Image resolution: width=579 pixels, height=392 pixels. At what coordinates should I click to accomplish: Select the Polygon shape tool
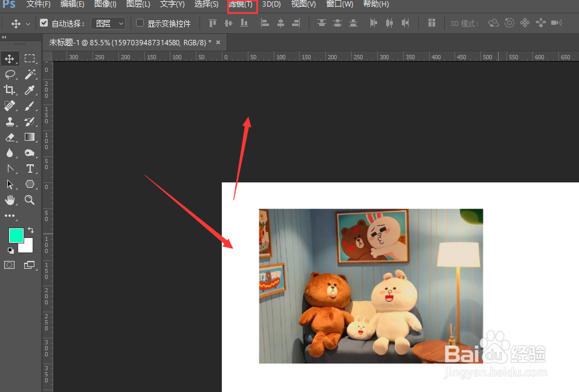[30, 184]
